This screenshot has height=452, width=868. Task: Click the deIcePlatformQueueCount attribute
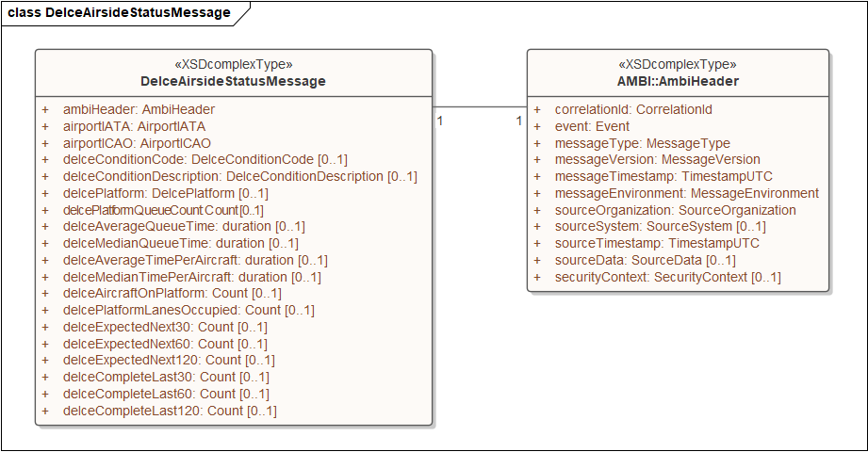click(163, 210)
